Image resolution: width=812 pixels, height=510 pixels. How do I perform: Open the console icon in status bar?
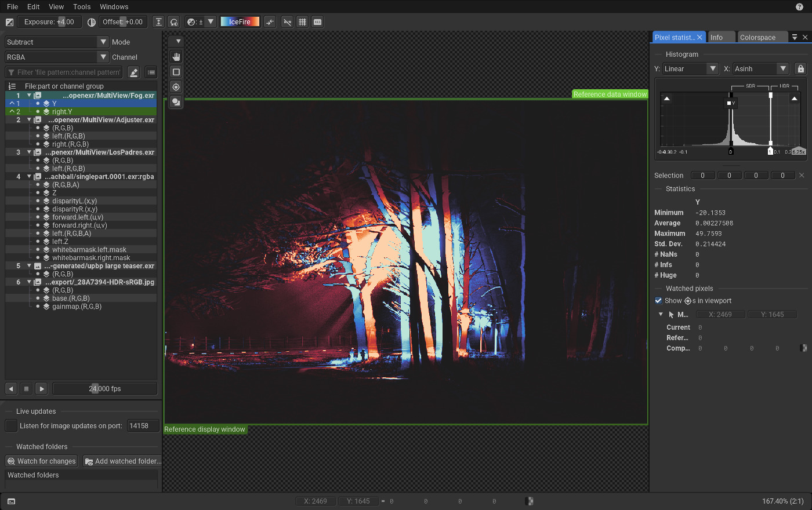[x=11, y=501]
